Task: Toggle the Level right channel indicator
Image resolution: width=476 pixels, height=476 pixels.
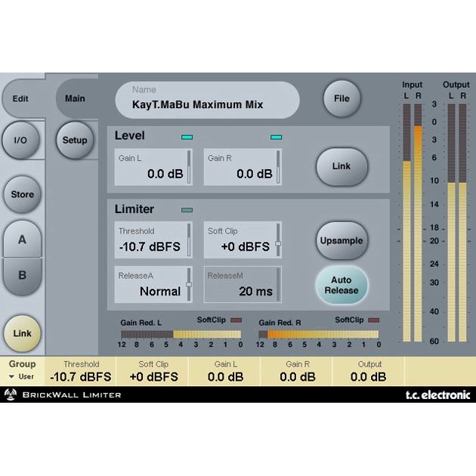Action: coord(276,138)
